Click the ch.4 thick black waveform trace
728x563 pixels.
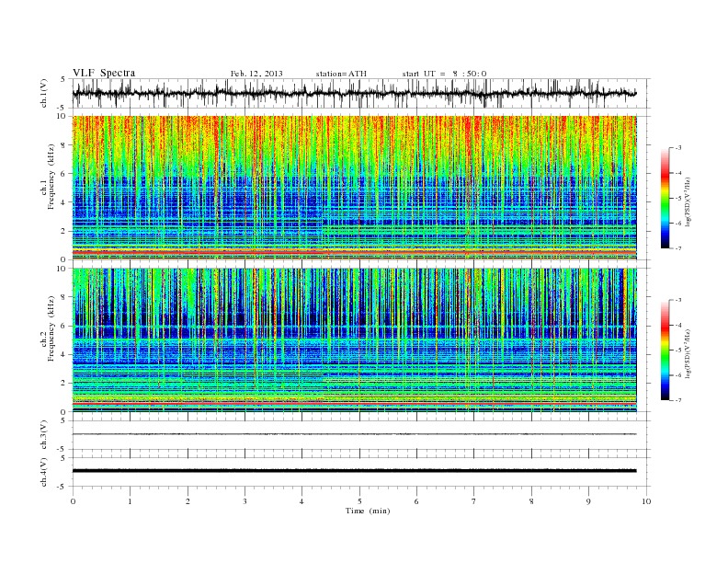coord(354,471)
